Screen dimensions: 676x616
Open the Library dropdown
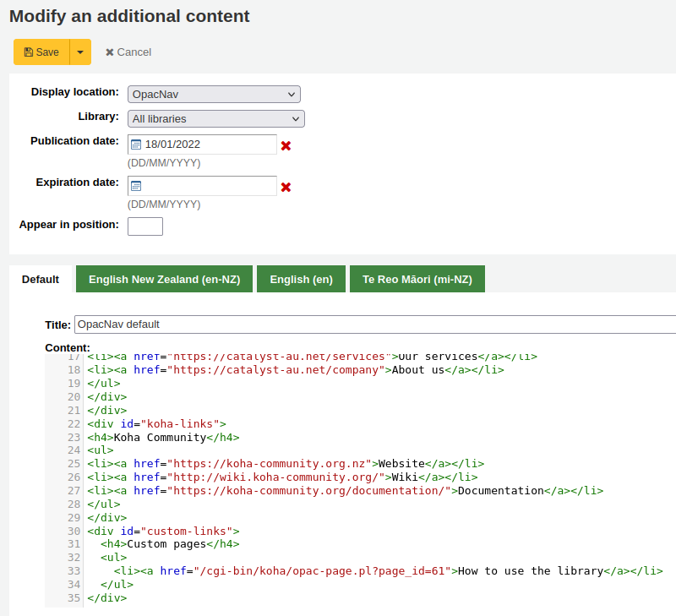pos(216,119)
